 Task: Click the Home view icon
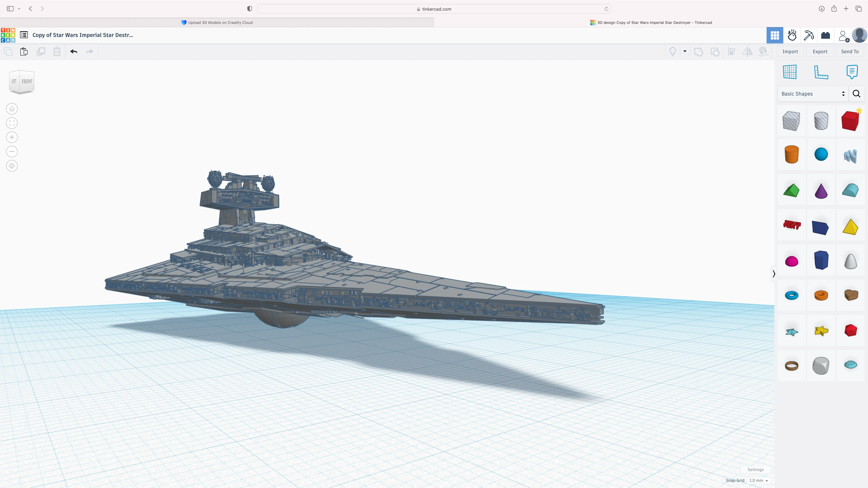pos(12,109)
